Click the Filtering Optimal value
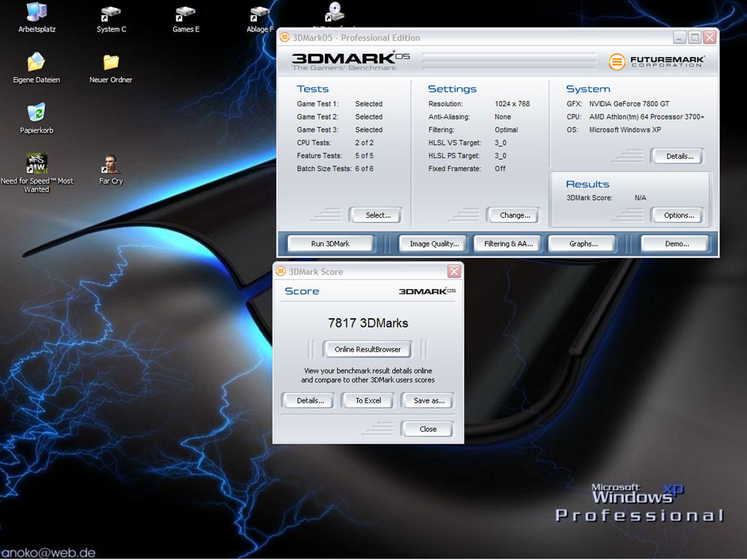 pyautogui.click(x=506, y=129)
